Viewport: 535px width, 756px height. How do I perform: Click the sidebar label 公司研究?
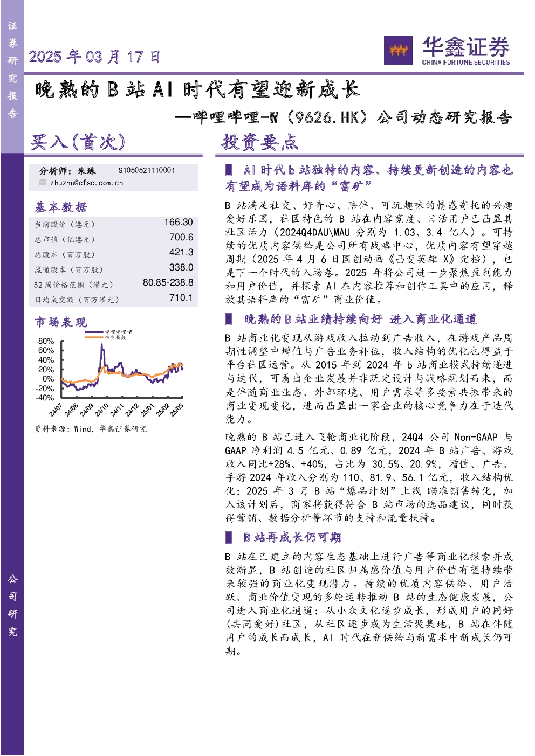(x=12, y=605)
